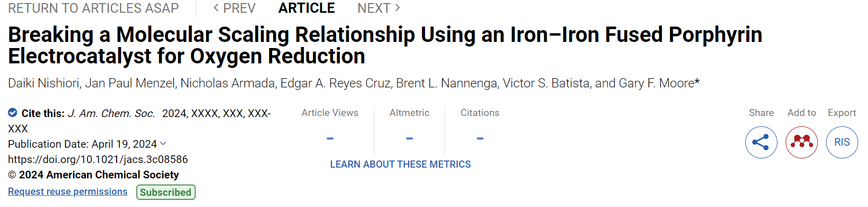Click the Article Views count

coord(330,139)
